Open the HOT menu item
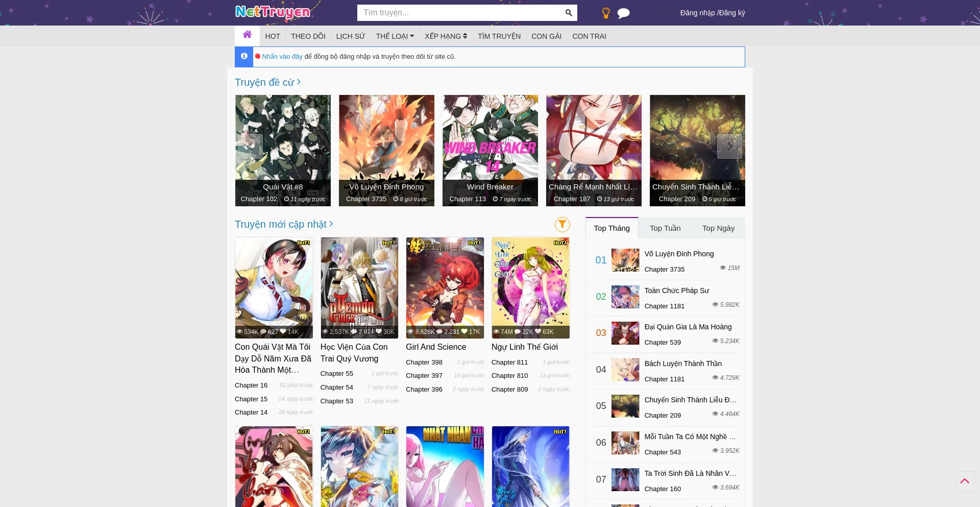Image resolution: width=980 pixels, height=507 pixels. click(x=273, y=36)
